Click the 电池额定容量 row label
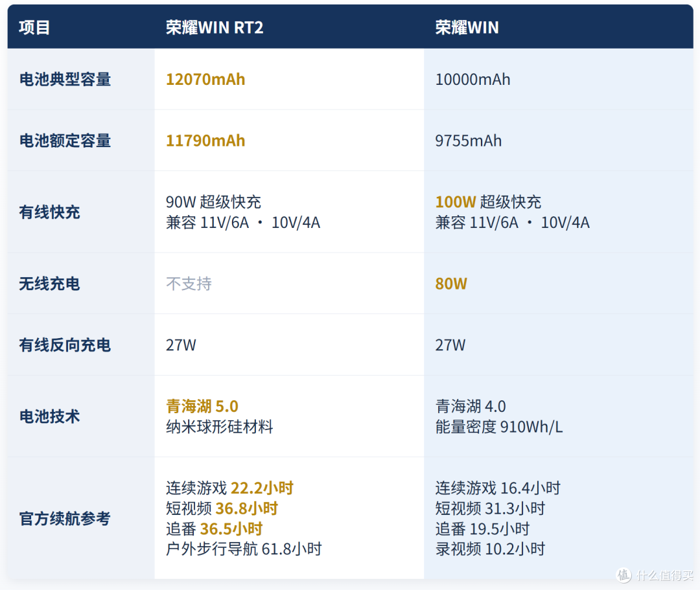The image size is (700, 590). (x=65, y=141)
